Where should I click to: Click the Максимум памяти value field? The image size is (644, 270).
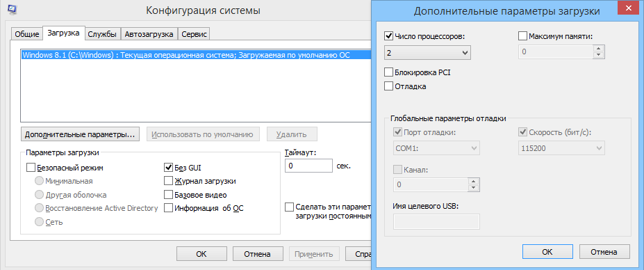pos(556,52)
